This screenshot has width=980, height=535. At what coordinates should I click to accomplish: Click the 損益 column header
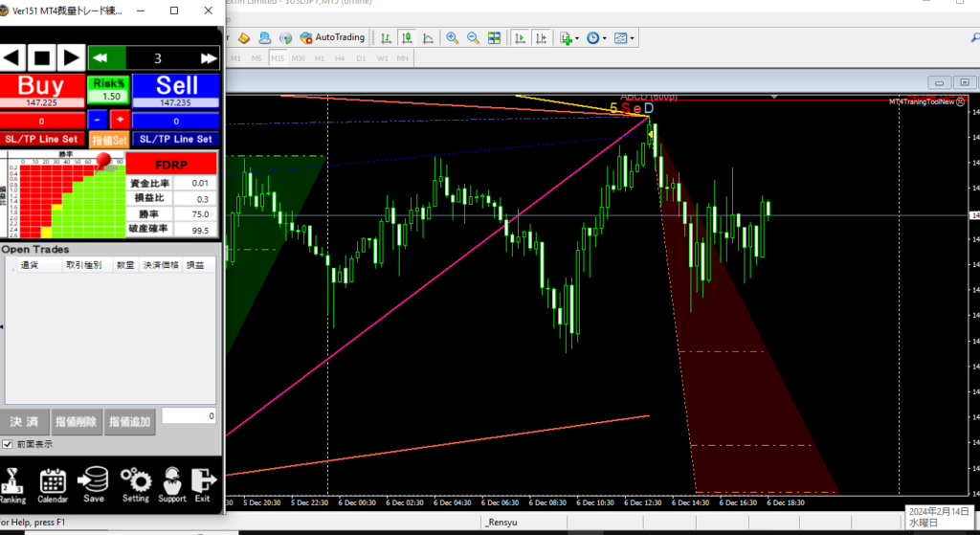click(197, 265)
